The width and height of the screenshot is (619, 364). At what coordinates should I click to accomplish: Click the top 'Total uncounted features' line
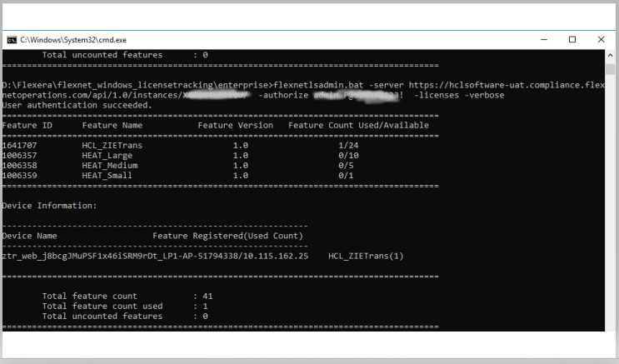click(x=125, y=55)
